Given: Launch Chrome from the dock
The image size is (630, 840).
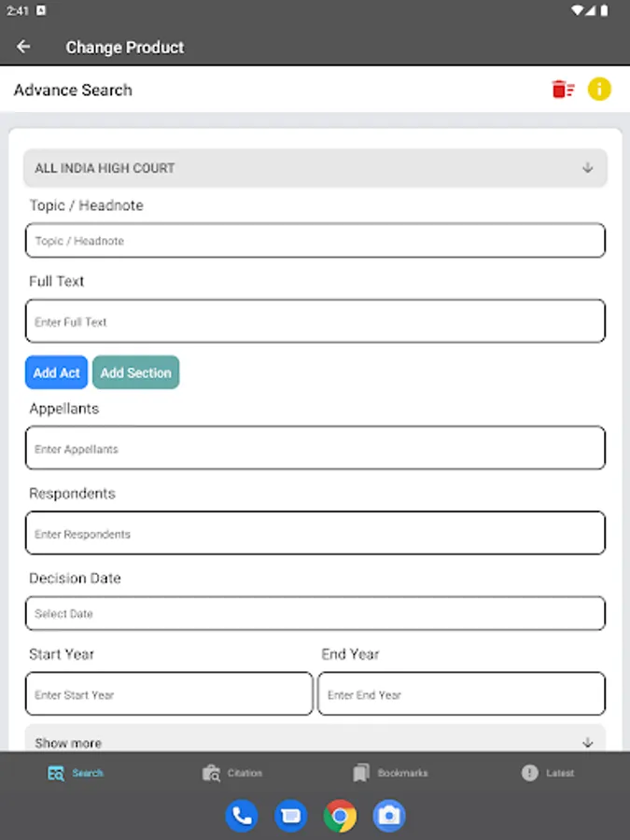Looking at the screenshot, I should (x=340, y=815).
